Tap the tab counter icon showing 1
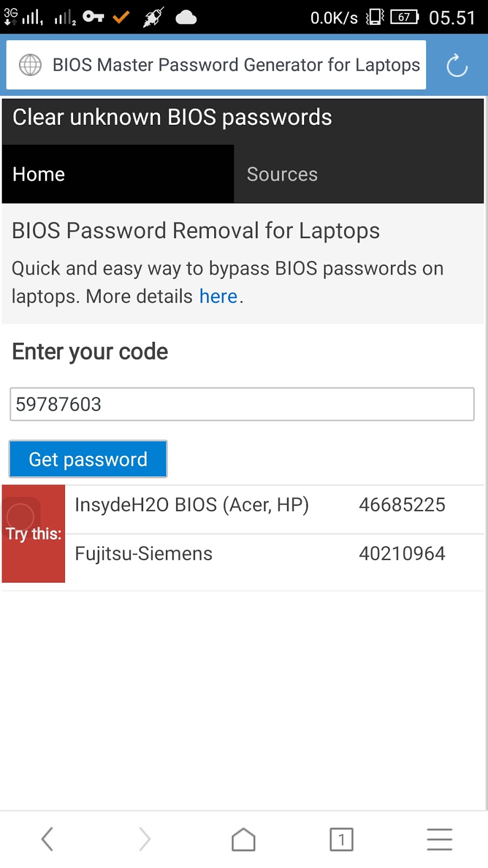Image resolution: width=488 pixels, height=868 pixels. [x=341, y=838]
